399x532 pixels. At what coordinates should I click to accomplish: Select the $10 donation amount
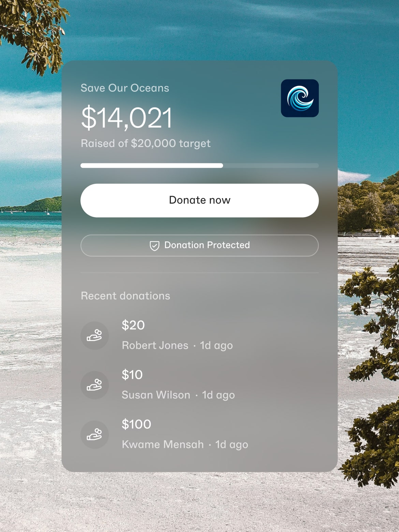pyautogui.click(x=132, y=374)
